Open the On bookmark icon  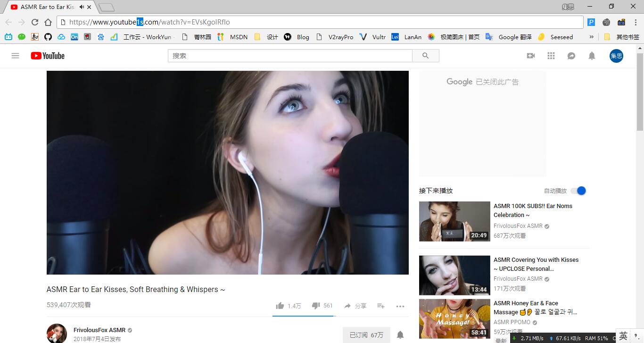pos(74,37)
